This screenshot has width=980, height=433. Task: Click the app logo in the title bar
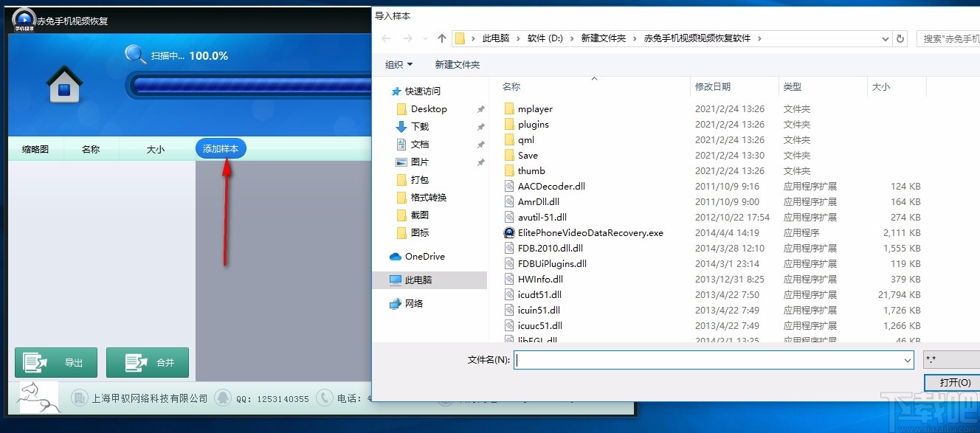point(24,20)
